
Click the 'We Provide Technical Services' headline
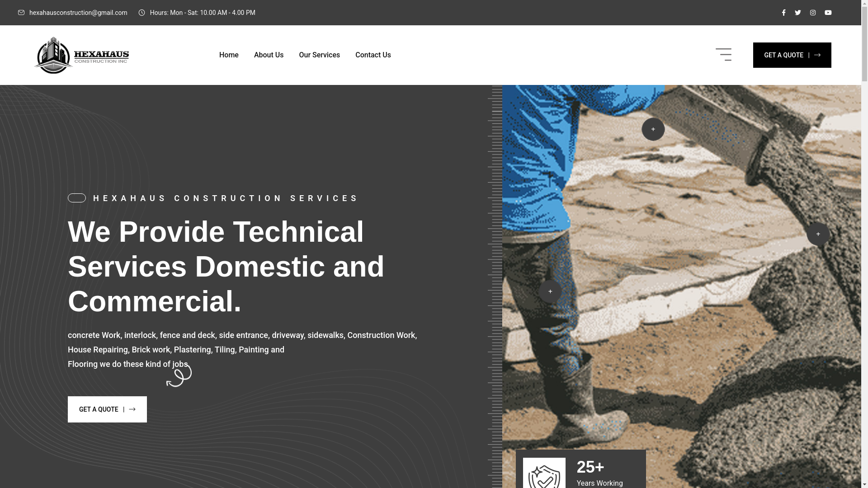[226, 267]
